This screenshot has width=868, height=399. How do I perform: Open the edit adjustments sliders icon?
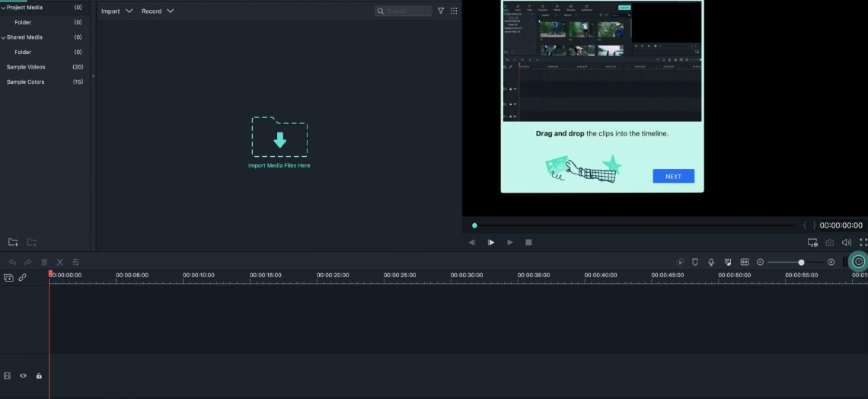(76, 262)
